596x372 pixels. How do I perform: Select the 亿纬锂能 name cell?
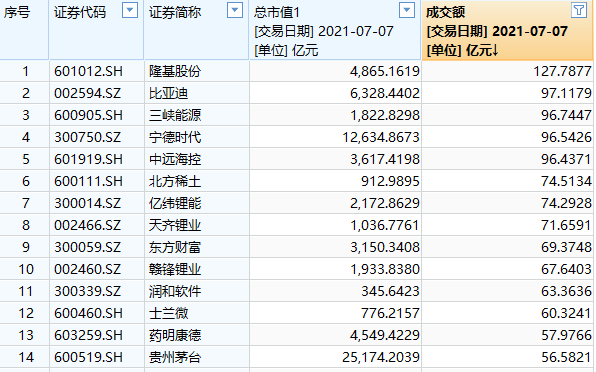(x=197, y=203)
